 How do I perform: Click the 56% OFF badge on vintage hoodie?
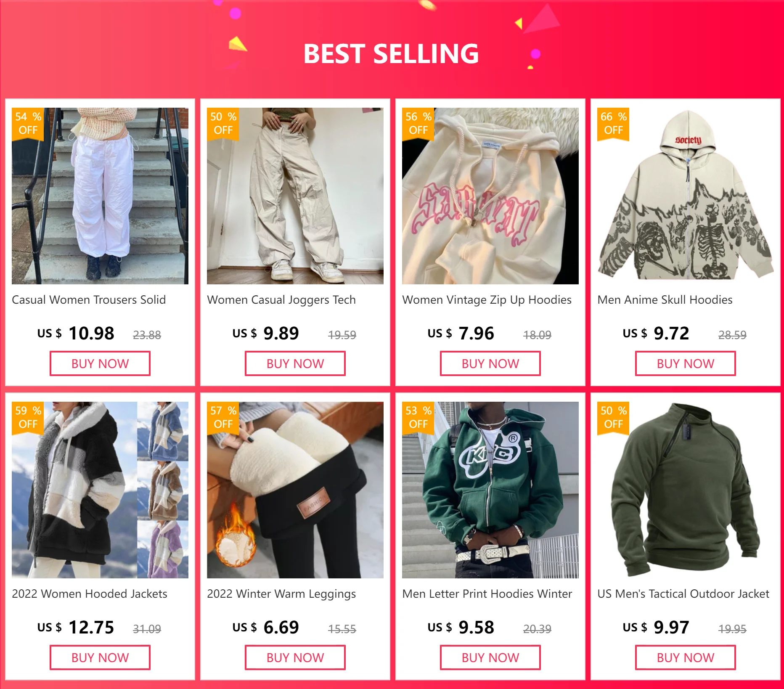click(418, 124)
